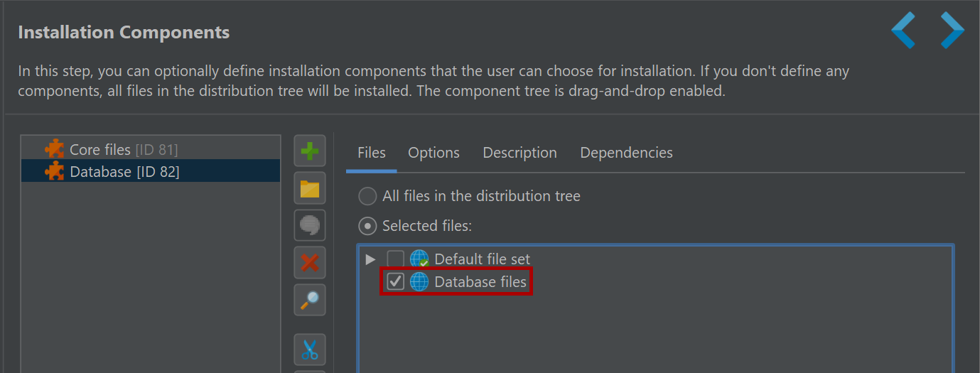Go to previous step with left arrow
The height and width of the screenshot is (373, 980).
(903, 30)
